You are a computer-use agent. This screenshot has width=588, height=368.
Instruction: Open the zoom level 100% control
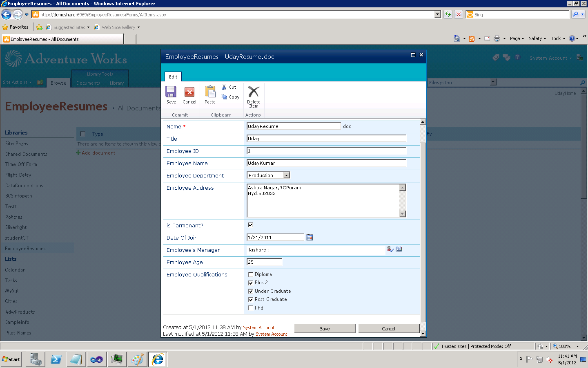(566, 346)
